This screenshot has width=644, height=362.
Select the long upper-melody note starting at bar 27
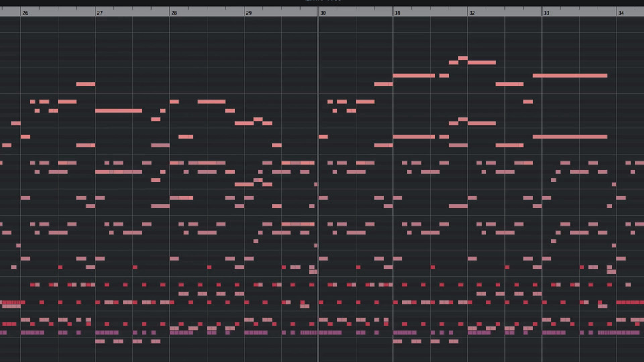(119, 111)
